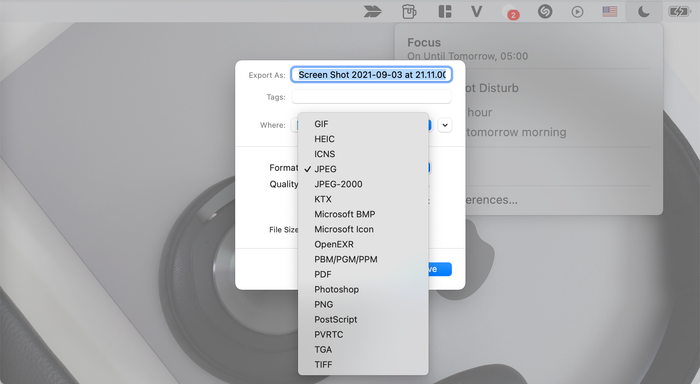Choose TIFF at the list bottom
Viewport: 700px width, 384px height.
click(x=363, y=364)
